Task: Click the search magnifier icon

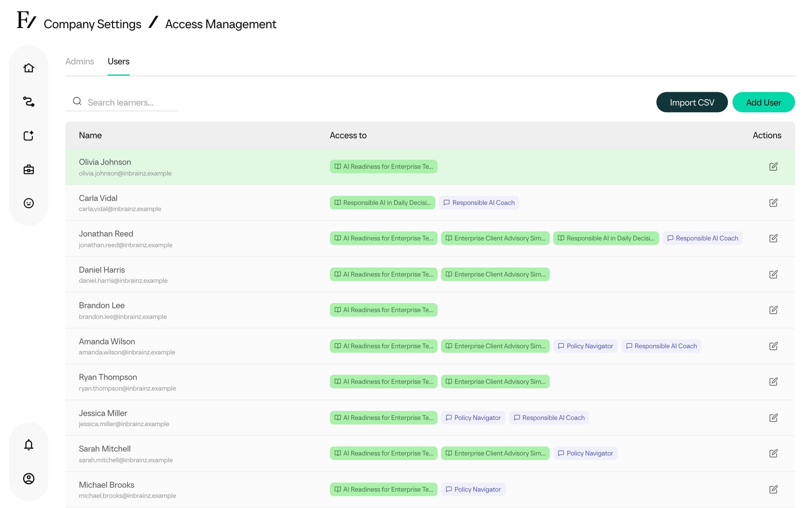Action: click(77, 101)
